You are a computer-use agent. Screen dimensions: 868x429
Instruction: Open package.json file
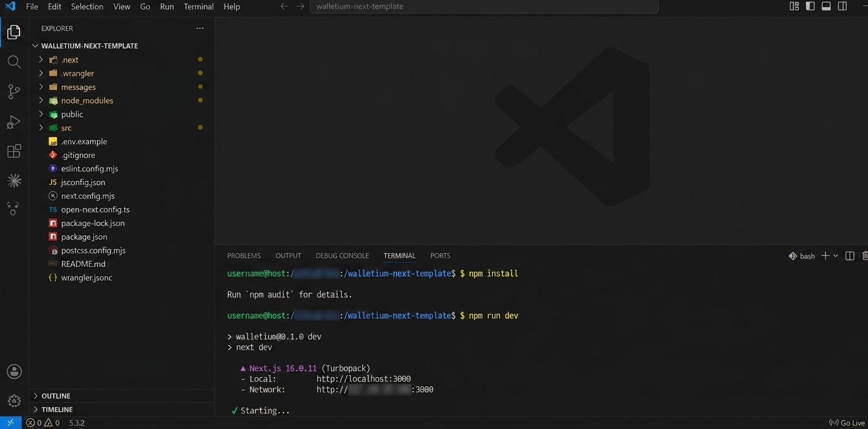(122, 236)
